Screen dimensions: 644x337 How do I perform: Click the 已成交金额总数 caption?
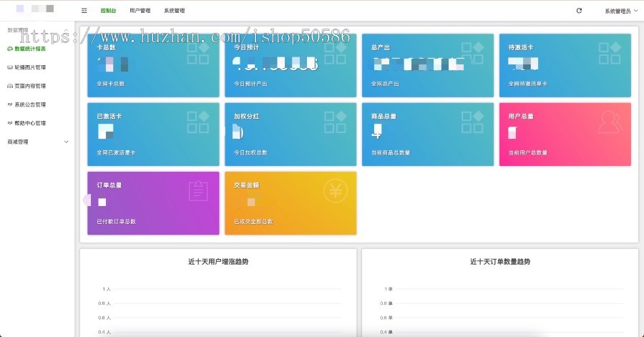point(253,222)
